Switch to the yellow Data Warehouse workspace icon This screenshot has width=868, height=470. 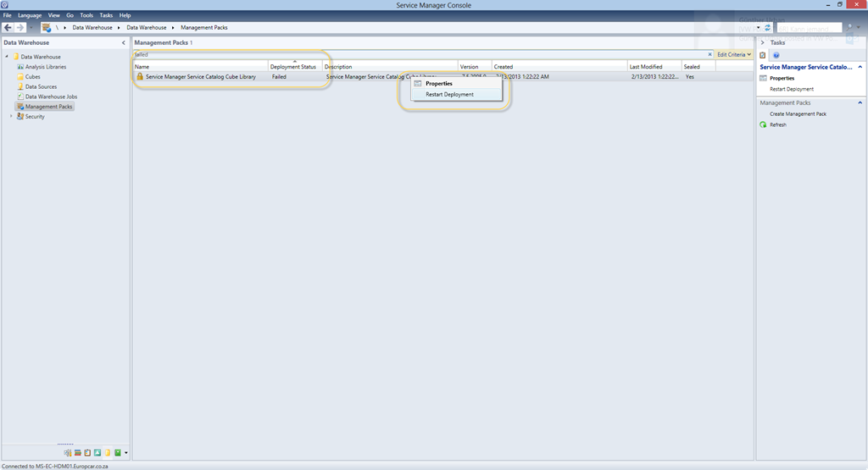tap(108, 453)
